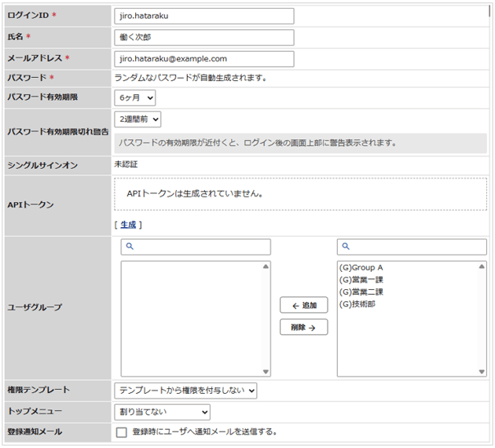Screen dimensions: 495x448
Task: Click the 生成 API token link
Action: [x=128, y=225]
